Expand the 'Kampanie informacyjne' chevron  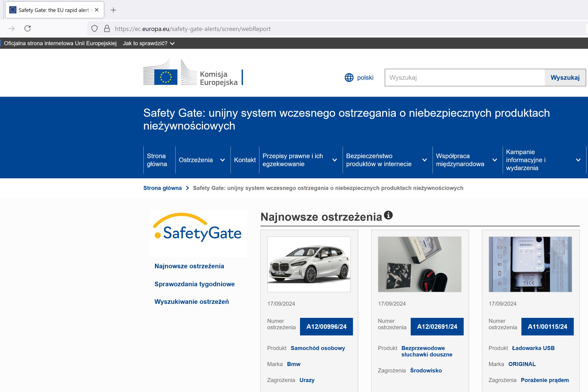[x=578, y=160]
